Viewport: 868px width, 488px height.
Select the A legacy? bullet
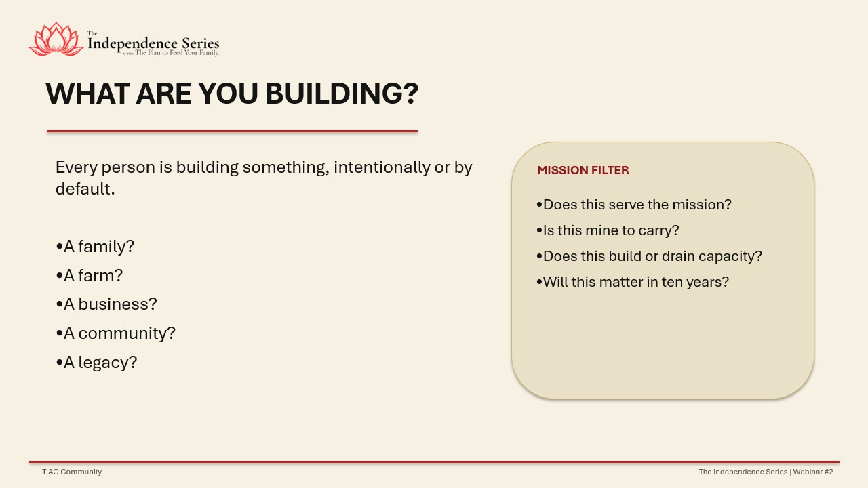pos(96,363)
